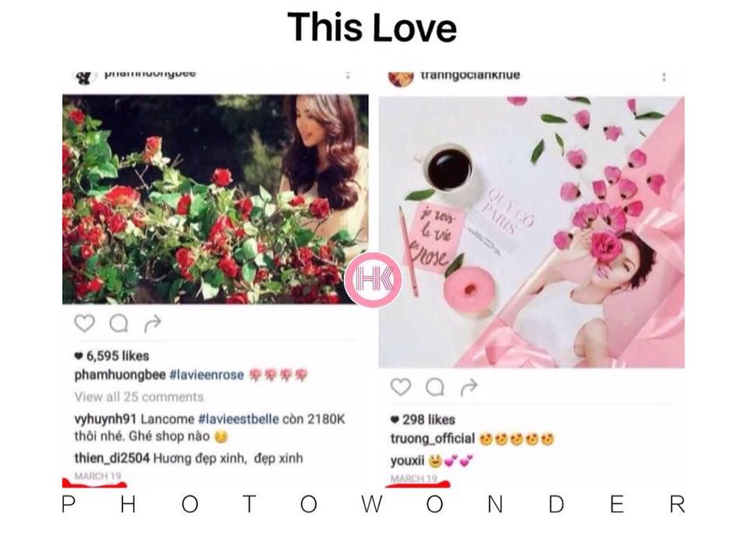Image resolution: width=747 pixels, height=560 pixels.
Task: Like the phamhuongbee rose garden post
Action: (x=84, y=324)
